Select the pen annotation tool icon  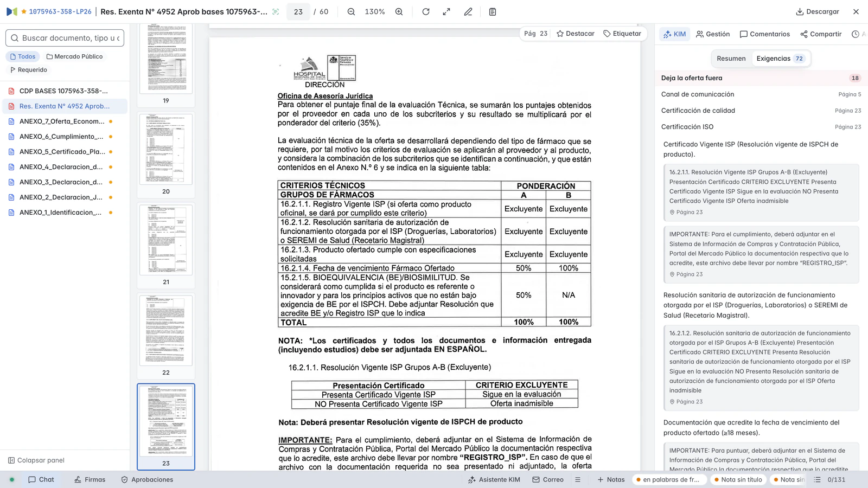click(x=468, y=12)
